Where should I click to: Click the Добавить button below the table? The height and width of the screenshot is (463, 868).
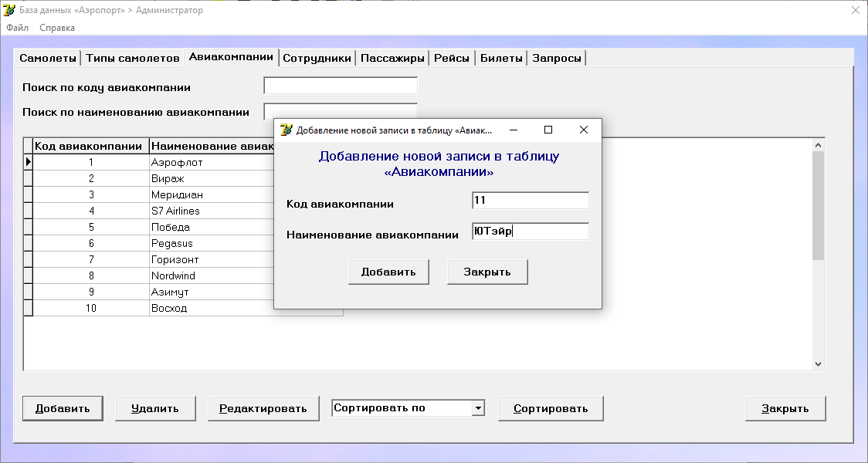pos(63,409)
